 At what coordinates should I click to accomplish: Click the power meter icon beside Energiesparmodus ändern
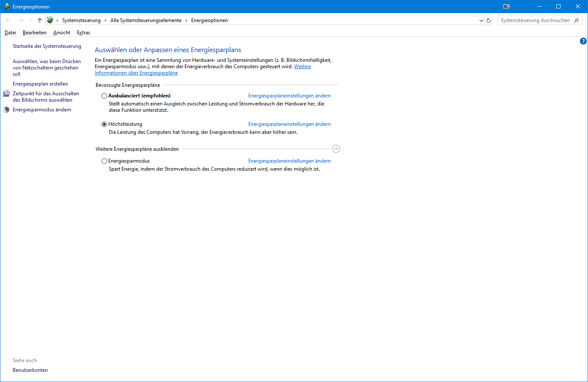(6, 109)
